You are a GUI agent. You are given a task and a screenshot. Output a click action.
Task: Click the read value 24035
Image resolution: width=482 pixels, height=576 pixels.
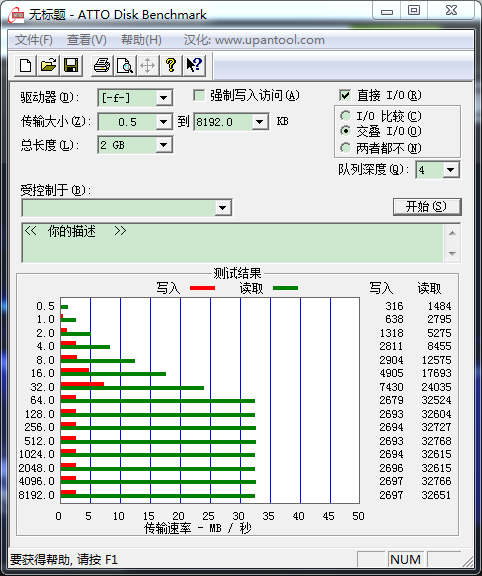click(x=436, y=387)
